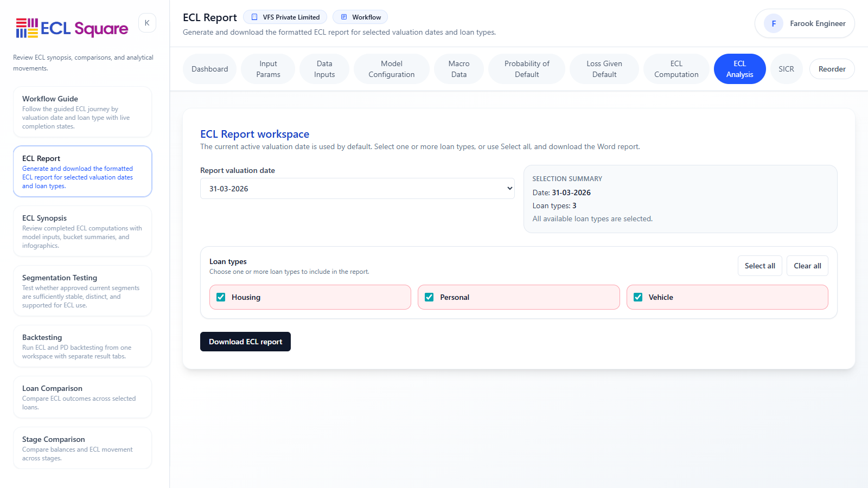Image resolution: width=868 pixels, height=488 pixels.
Task: Open the Loan Comparison sidebar card
Action: (x=82, y=397)
